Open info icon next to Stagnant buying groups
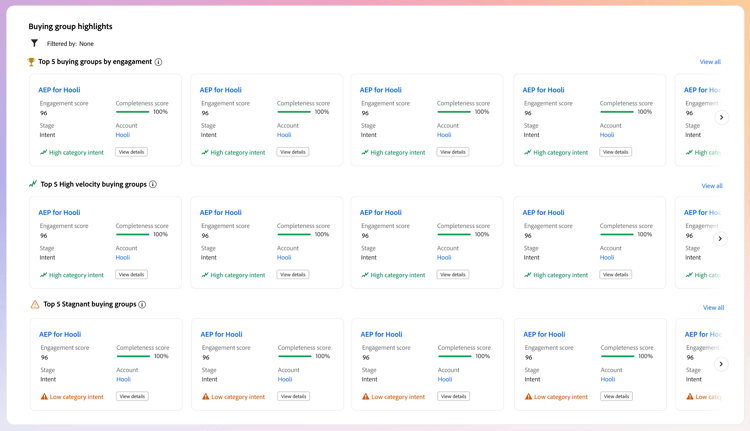Image resolution: width=750 pixels, height=431 pixels. [x=142, y=305]
